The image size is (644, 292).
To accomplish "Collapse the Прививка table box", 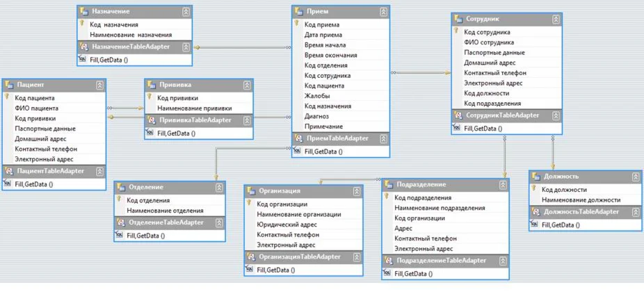I will (247, 86).
